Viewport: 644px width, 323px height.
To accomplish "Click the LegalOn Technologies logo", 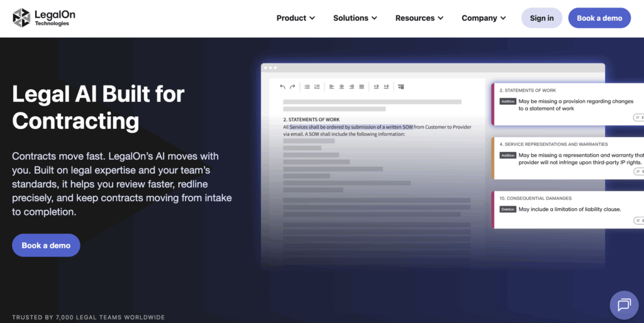I will coord(41,18).
